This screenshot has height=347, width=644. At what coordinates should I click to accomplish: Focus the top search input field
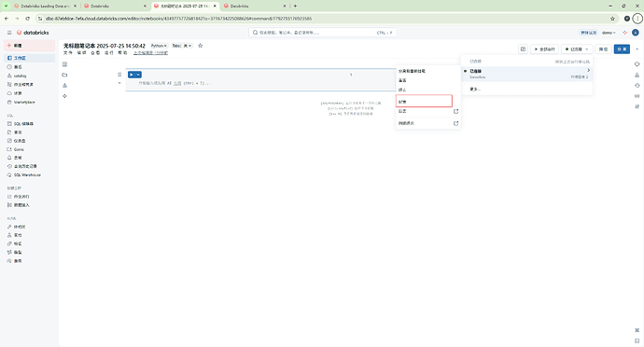(322, 33)
